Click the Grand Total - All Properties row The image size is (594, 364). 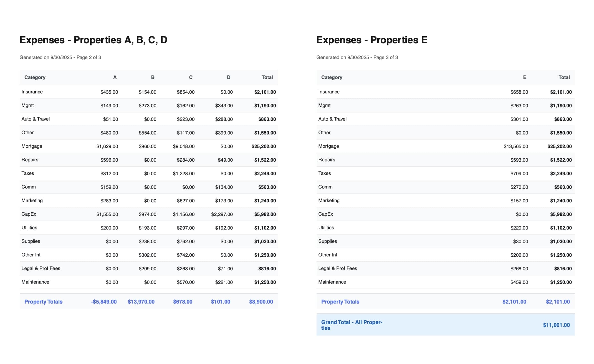click(352, 325)
